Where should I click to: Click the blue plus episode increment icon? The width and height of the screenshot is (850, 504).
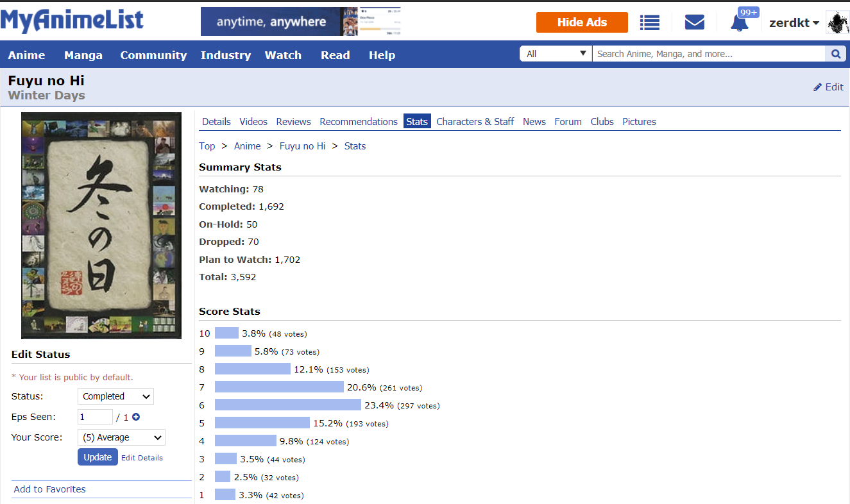[x=136, y=417]
